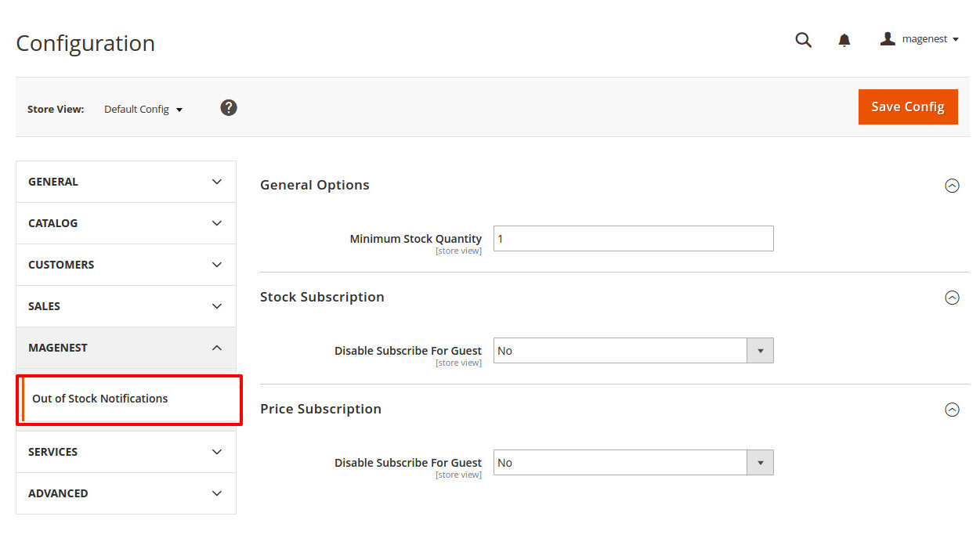Expand the CUSTOMERS configuration tab
This screenshot has height=538, width=980.
pos(126,265)
